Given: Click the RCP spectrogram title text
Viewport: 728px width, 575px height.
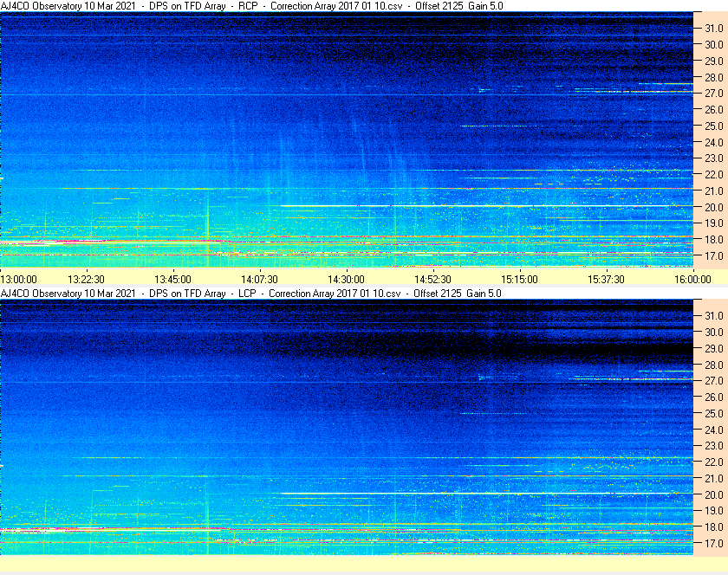Looking at the screenshot, I should point(251,6).
